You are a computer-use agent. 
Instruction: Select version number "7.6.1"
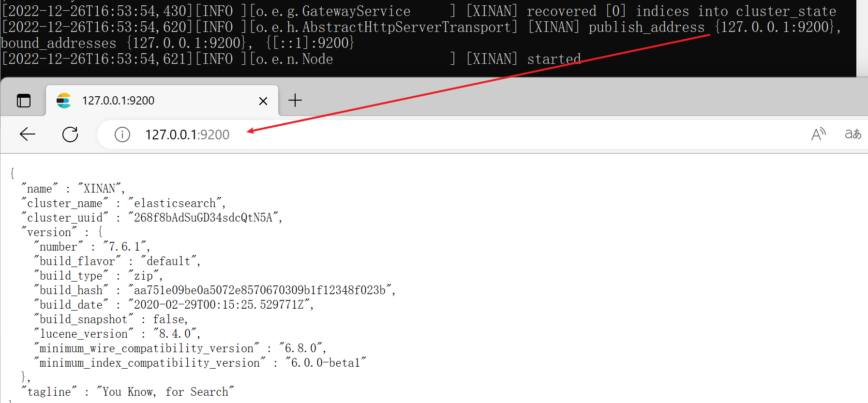pos(124,247)
